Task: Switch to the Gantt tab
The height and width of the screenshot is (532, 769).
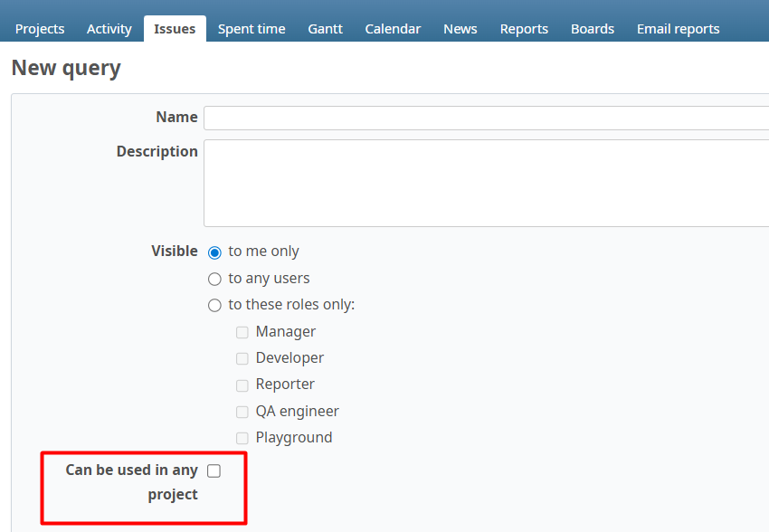Action: (x=325, y=28)
